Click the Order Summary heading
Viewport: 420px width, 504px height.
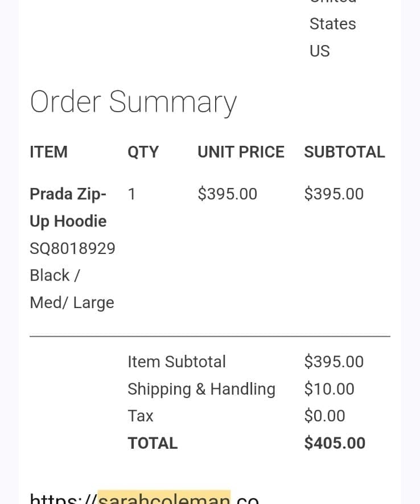pos(133,102)
